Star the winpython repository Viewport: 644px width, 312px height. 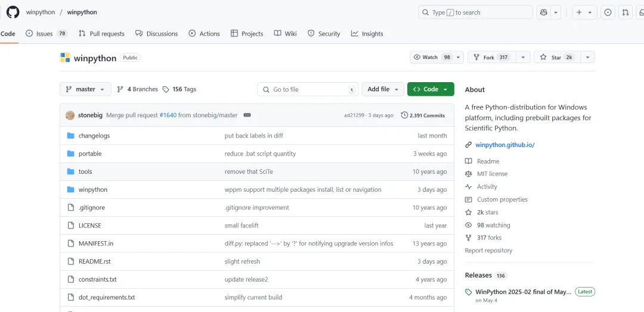pyautogui.click(x=558, y=57)
